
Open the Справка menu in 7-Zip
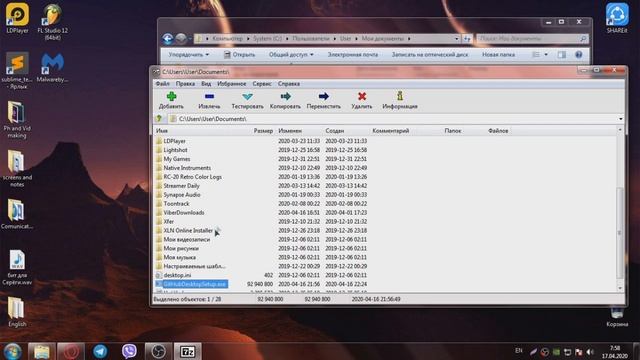289,84
